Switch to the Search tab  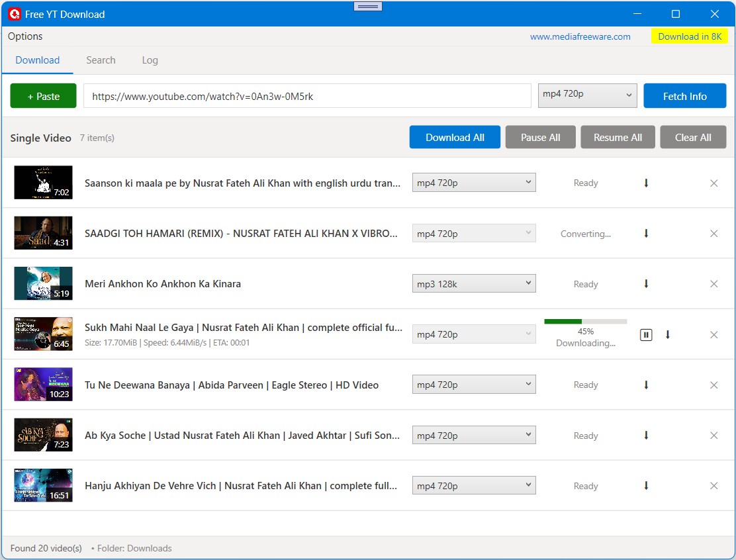101,60
